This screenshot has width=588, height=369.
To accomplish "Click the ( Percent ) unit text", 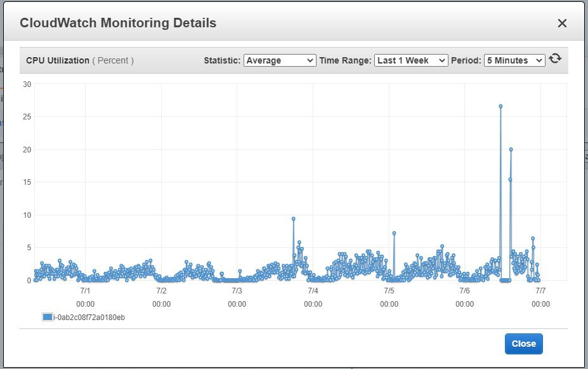I will [113, 60].
